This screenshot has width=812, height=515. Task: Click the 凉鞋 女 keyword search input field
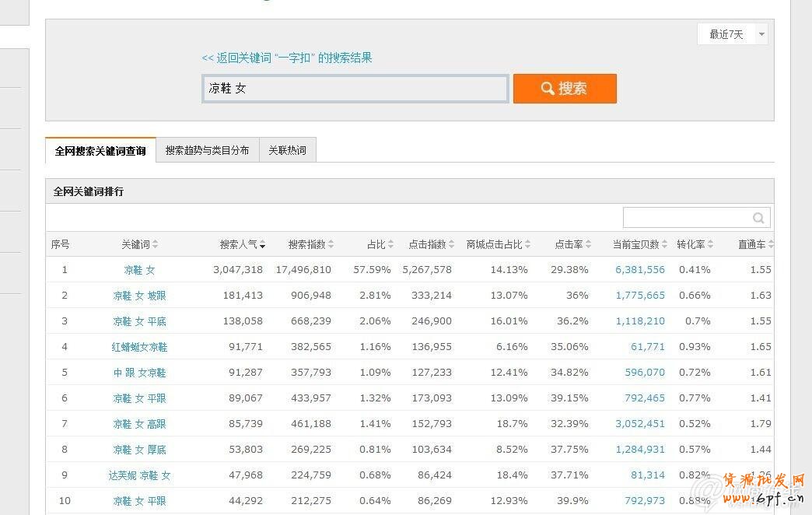coord(355,89)
